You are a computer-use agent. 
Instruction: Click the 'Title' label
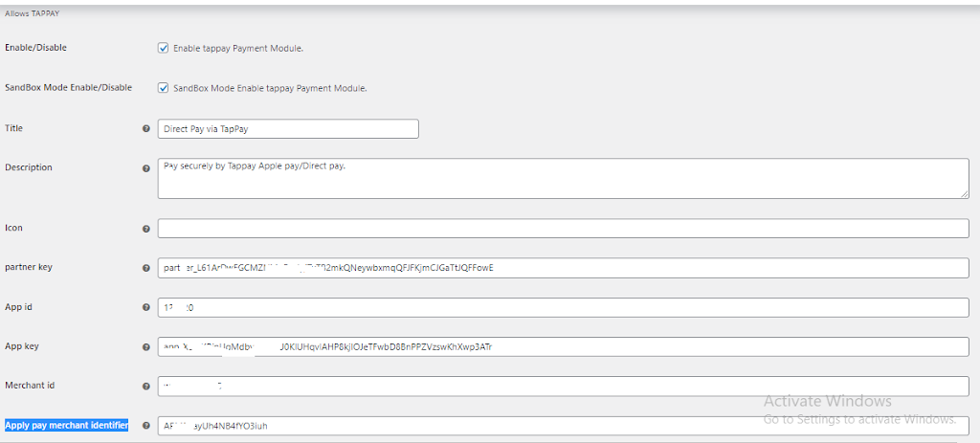(13, 127)
